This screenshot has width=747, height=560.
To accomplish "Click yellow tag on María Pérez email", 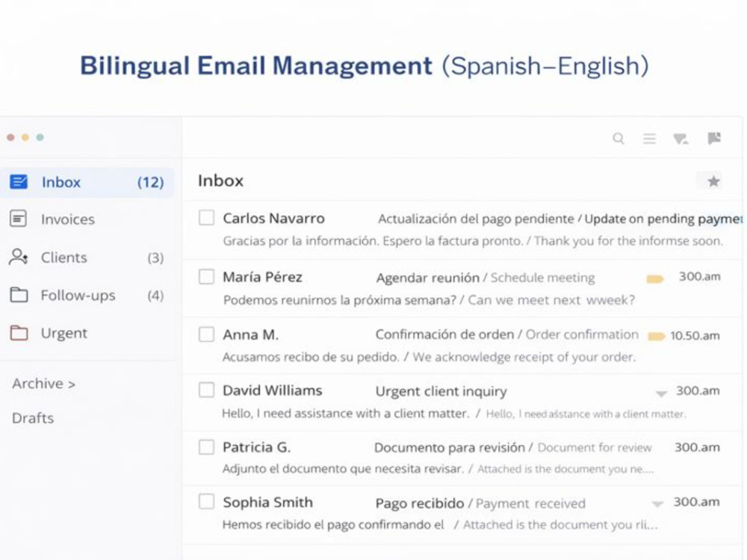I will (655, 279).
